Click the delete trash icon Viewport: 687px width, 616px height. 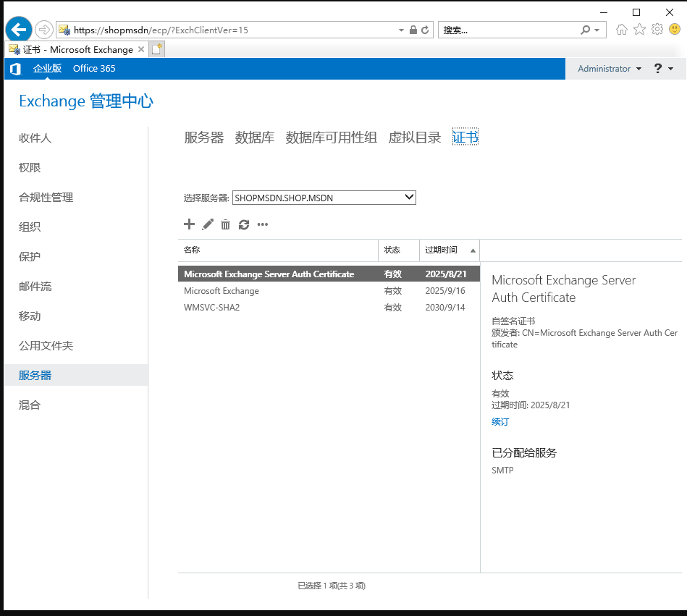pyautogui.click(x=225, y=224)
